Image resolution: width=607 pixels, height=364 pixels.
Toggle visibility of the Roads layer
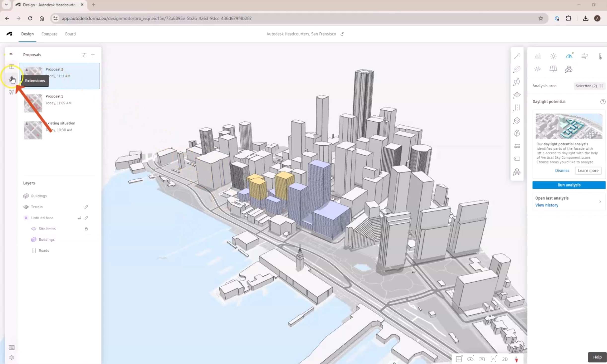(34, 250)
